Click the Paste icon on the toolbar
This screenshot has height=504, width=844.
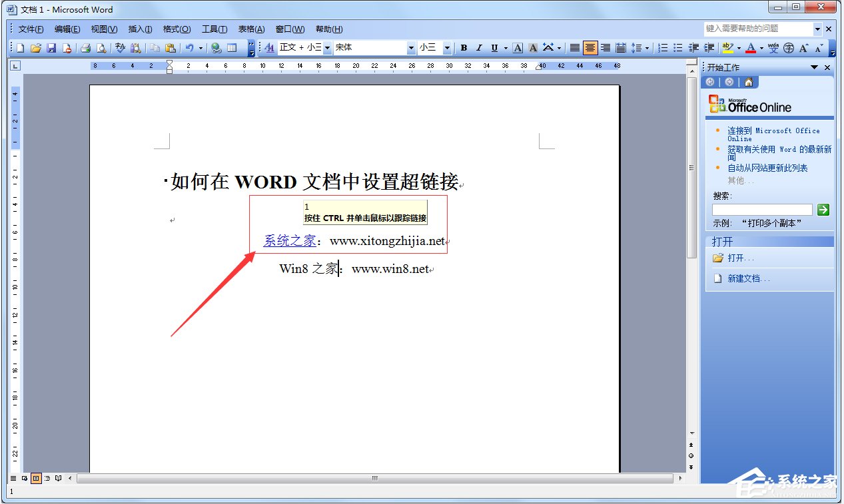[x=171, y=47]
